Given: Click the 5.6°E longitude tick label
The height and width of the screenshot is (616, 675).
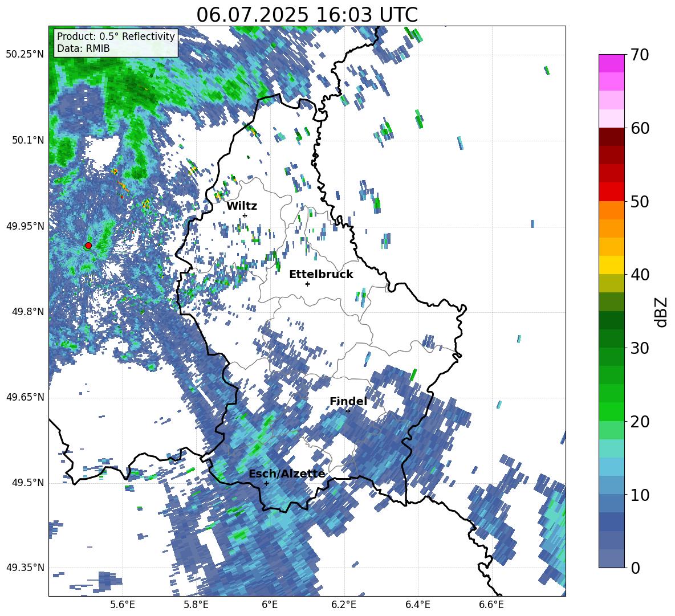Looking at the screenshot, I should (x=123, y=605).
